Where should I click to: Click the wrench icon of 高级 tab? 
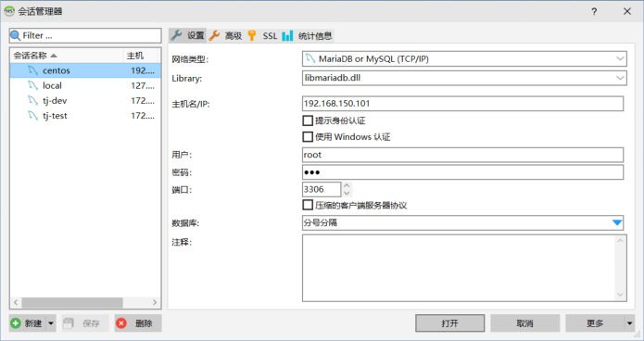tap(214, 36)
